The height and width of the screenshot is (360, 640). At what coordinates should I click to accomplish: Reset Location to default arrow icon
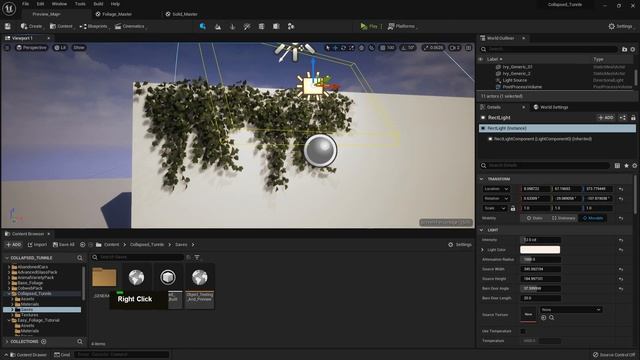point(621,189)
